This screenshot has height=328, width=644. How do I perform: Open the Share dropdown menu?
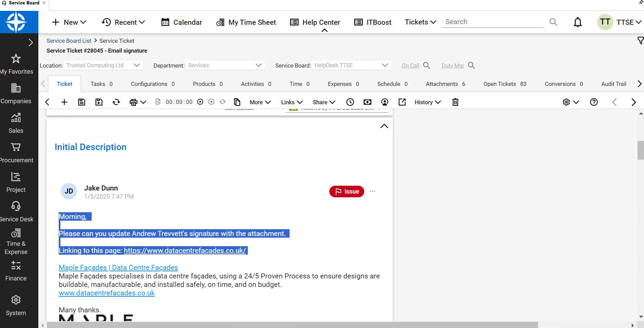point(324,102)
